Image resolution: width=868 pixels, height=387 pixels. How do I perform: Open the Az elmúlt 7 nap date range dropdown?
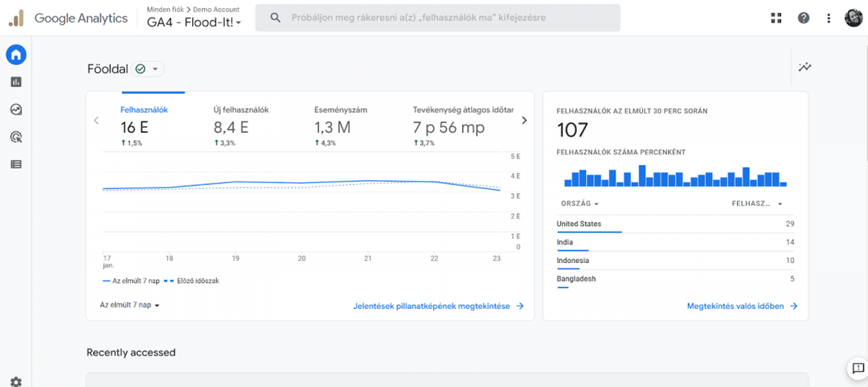tap(129, 305)
